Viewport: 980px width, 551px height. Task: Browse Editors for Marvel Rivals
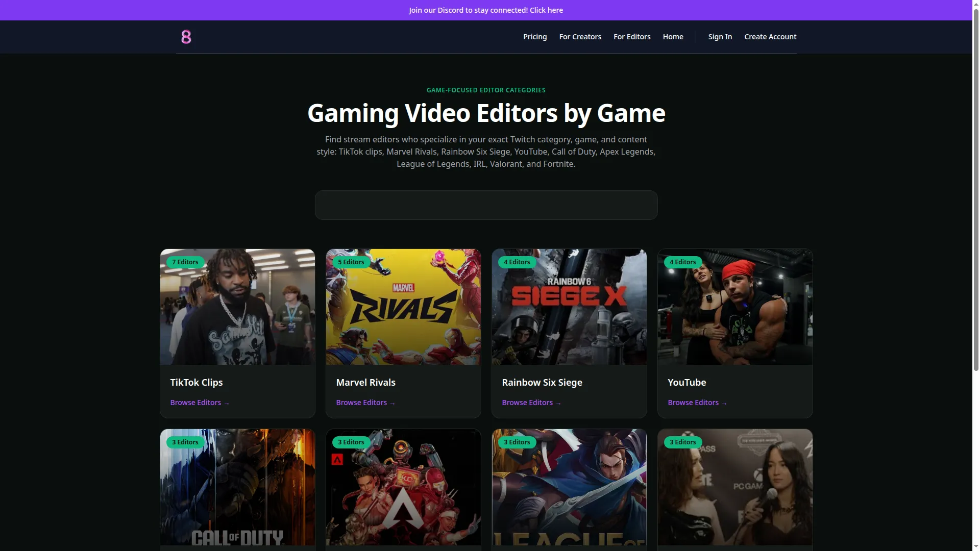click(365, 403)
